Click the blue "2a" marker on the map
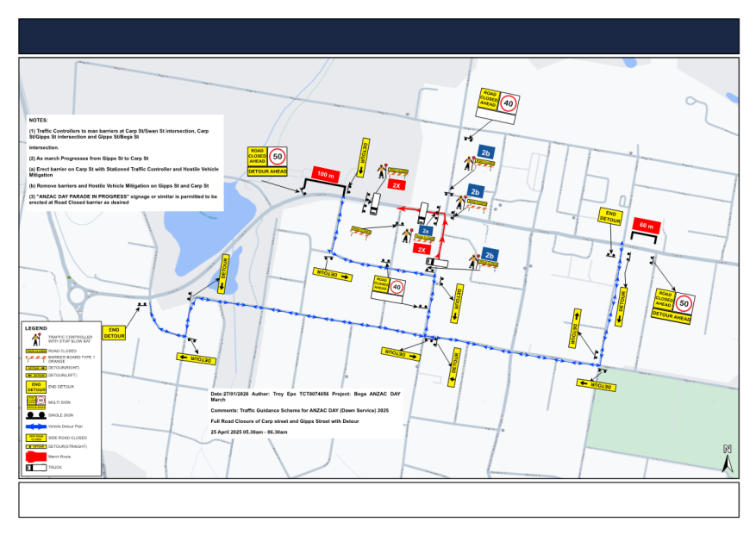Viewport: 756px width, 535px height. click(x=425, y=232)
